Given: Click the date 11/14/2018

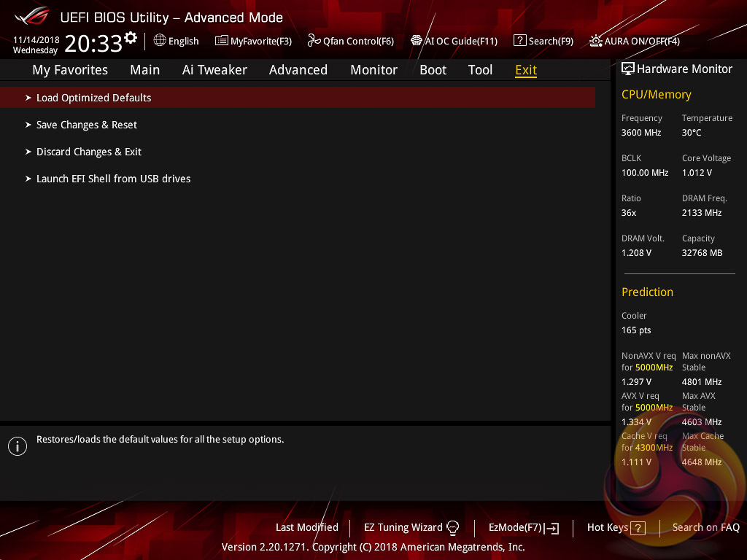Looking at the screenshot, I should [36, 40].
